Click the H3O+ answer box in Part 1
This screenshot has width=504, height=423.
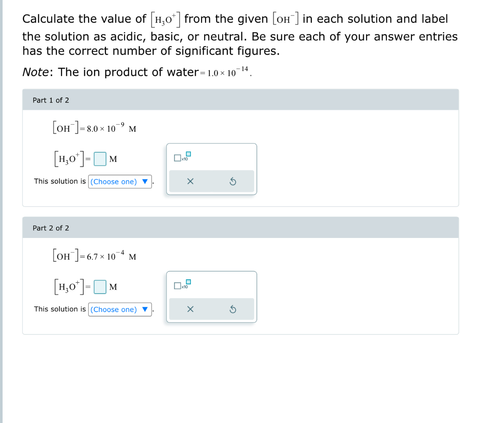[100, 159]
